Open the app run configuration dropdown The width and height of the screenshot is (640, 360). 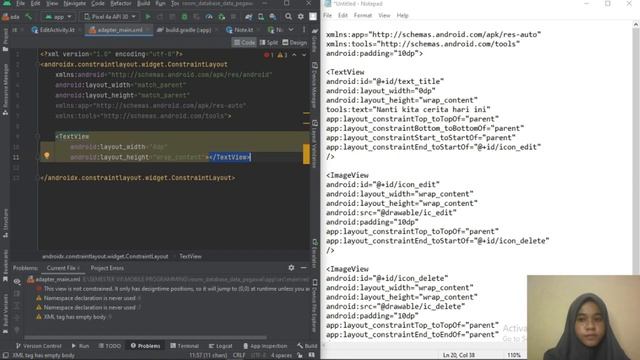point(58,17)
